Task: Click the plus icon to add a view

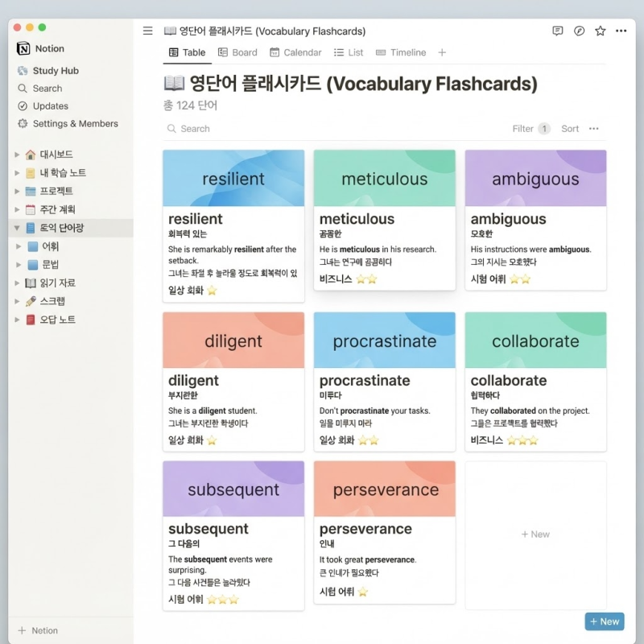Action: tap(442, 52)
